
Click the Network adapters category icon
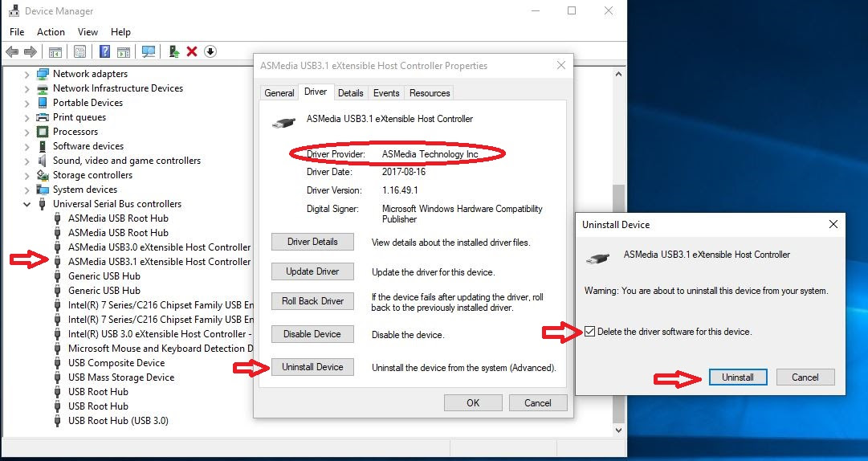tap(43, 74)
